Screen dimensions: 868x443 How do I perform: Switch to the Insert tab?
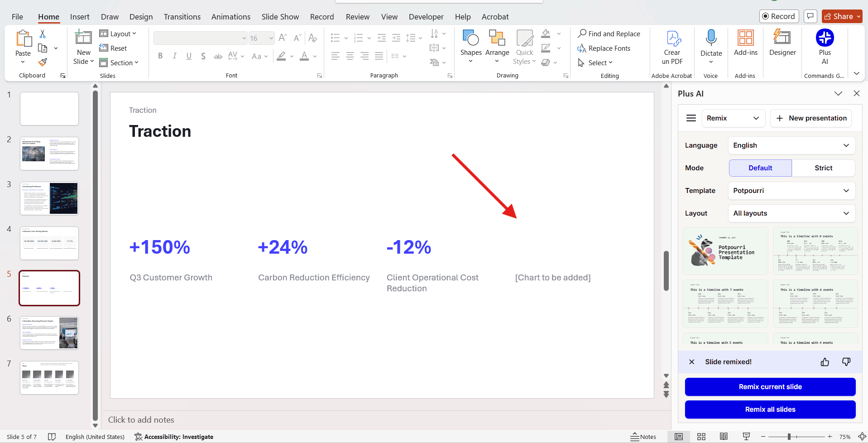click(x=80, y=17)
